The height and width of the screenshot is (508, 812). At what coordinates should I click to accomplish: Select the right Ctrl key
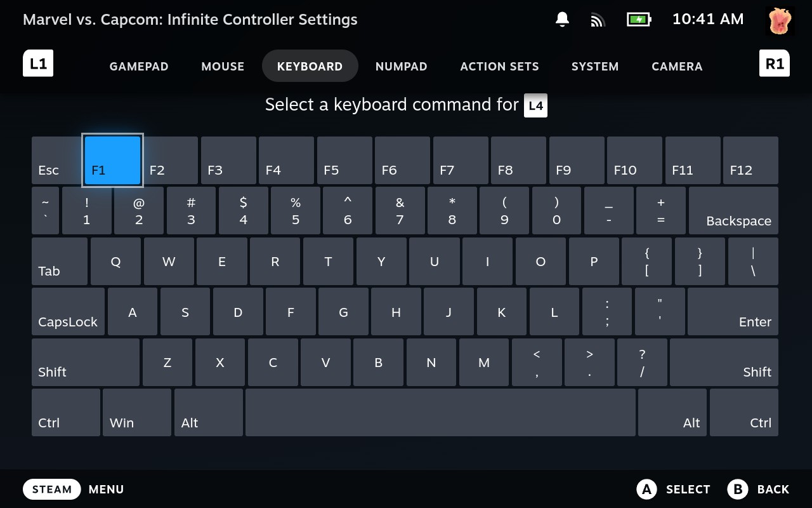pos(744,413)
